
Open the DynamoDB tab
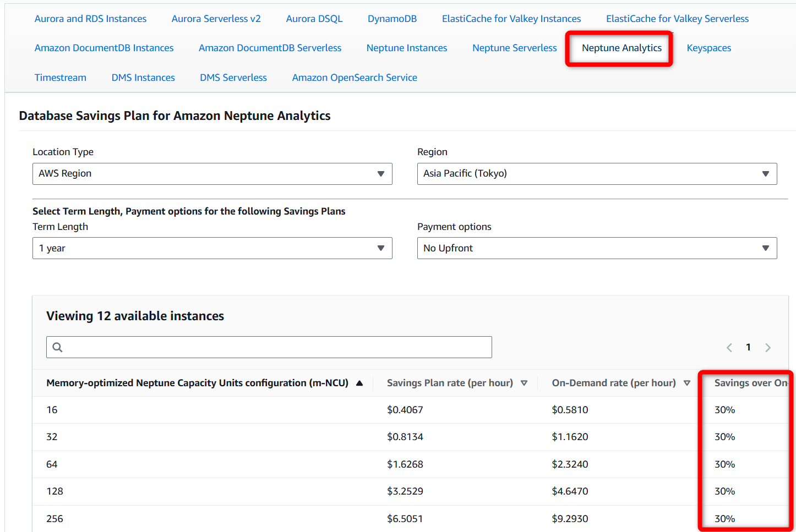click(392, 19)
